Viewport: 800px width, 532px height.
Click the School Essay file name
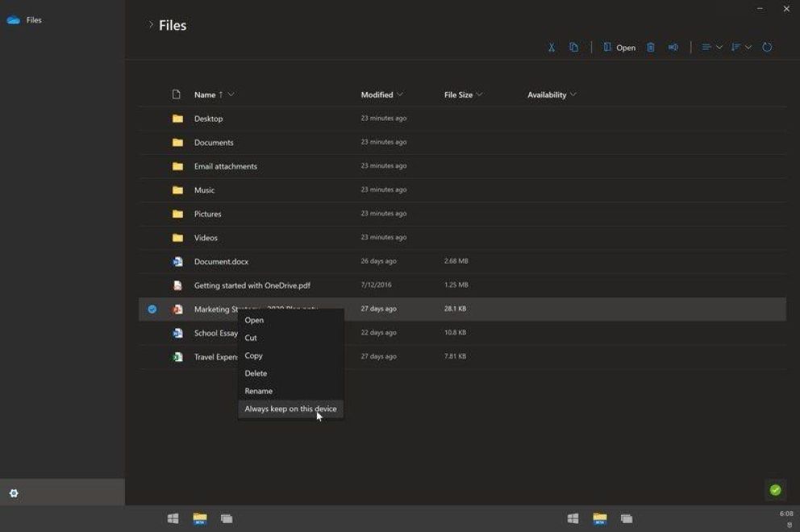pyautogui.click(x=216, y=333)
